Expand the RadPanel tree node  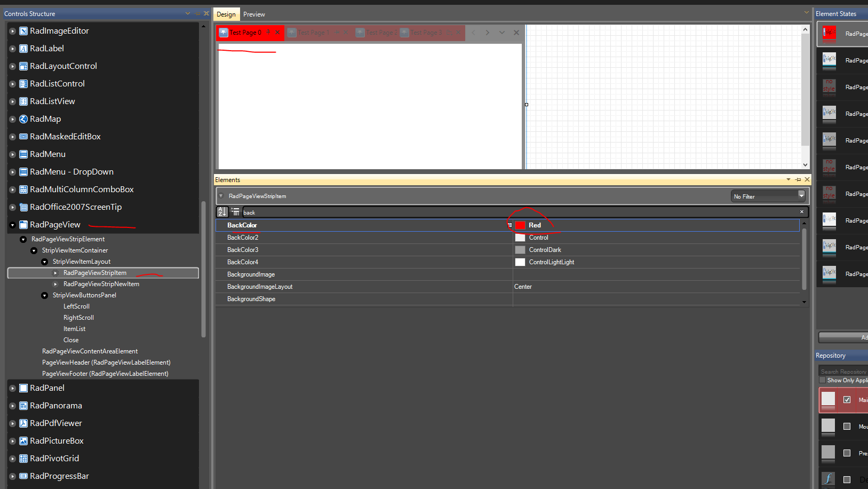click(12, 388)
